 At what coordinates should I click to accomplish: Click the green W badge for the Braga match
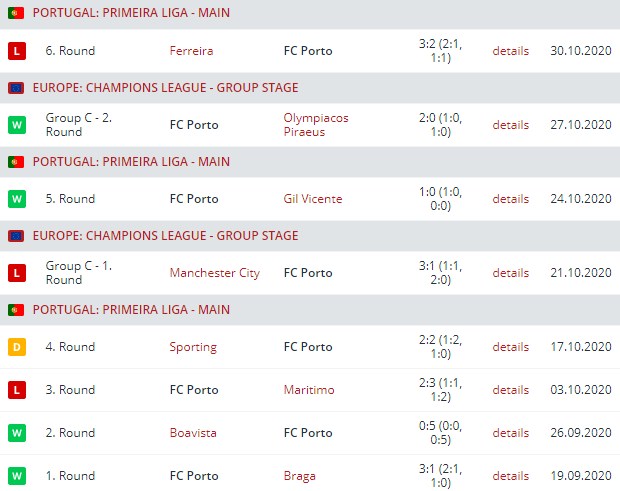coord(16,475)
